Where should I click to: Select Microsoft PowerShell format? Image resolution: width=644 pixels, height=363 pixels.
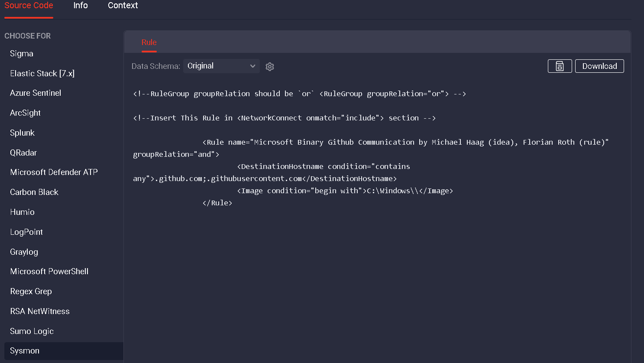(x=49, y=272)
